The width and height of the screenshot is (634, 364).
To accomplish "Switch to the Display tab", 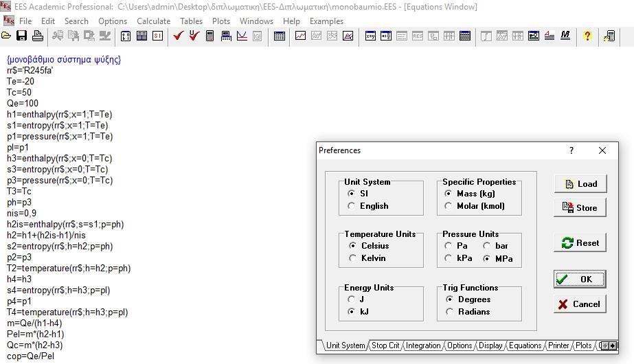I will (x=490, y=345).
